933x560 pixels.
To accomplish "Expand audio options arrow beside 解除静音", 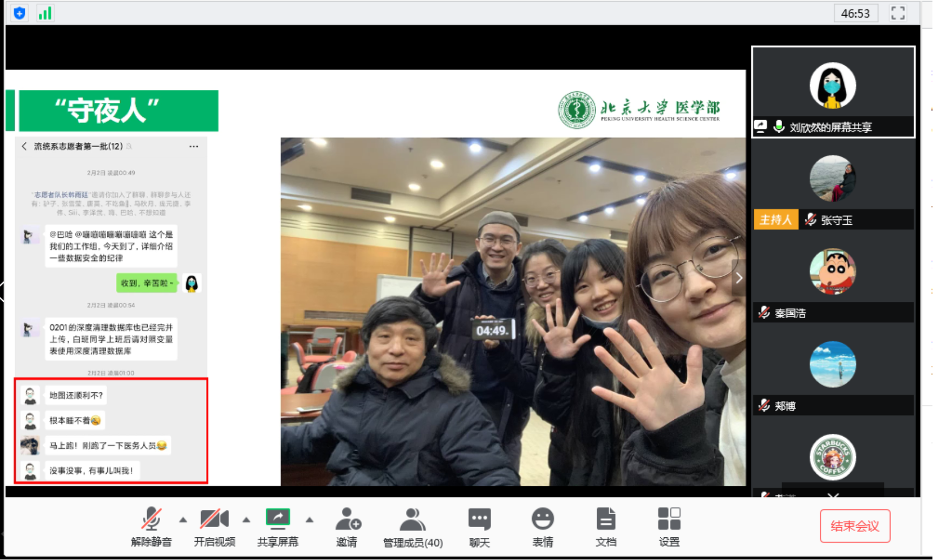I will click(183, 520).
